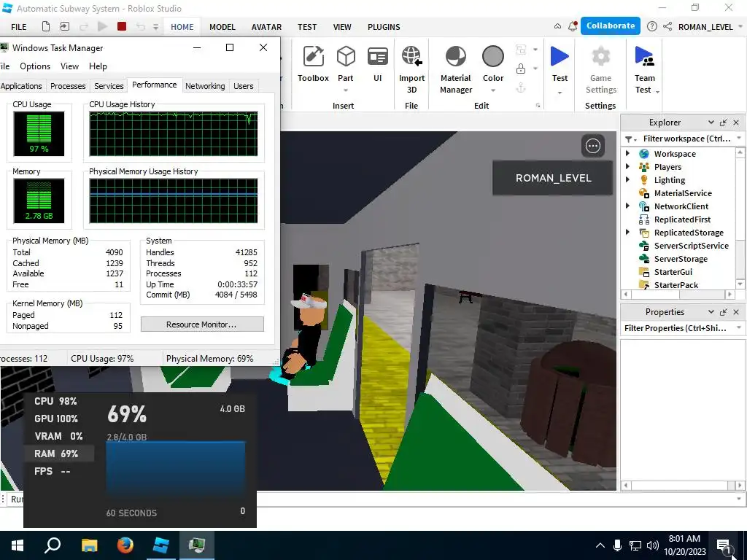
Task: Expand the Workspace tree node
Action: [627, 153]
